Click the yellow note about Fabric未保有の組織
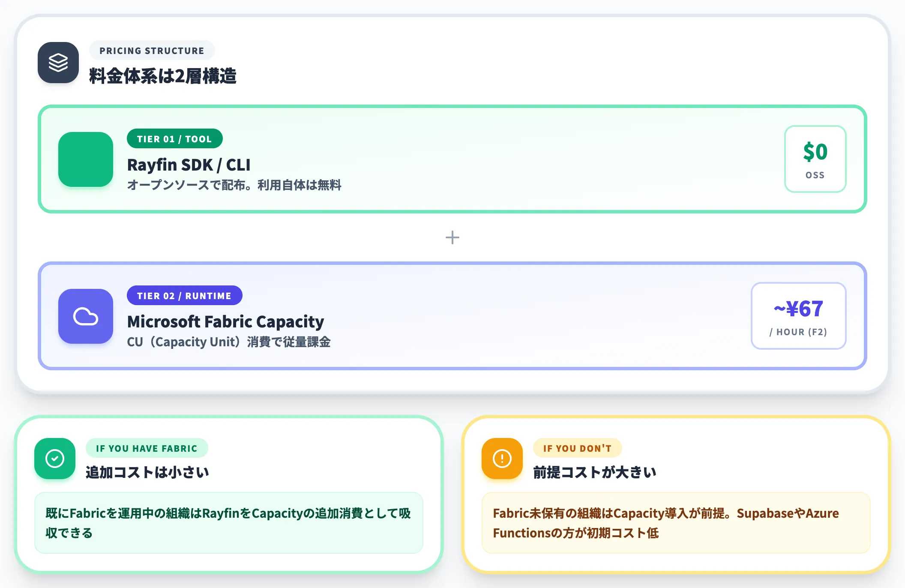 click(676, 523)
